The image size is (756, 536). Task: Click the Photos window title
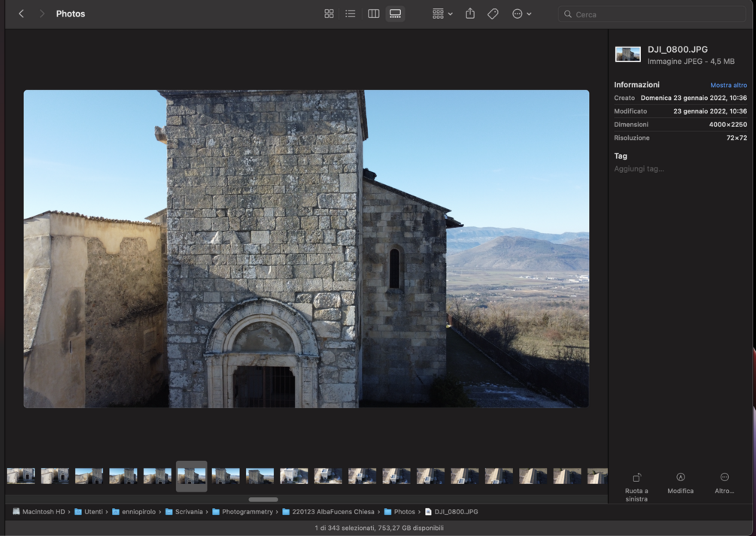point(71,14)
